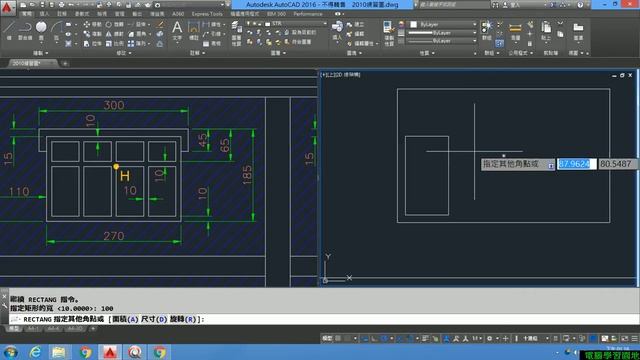Switch to the BIM 360 ribbon tab
This screenshot has width=640, height=360.
tap(277, 14)
